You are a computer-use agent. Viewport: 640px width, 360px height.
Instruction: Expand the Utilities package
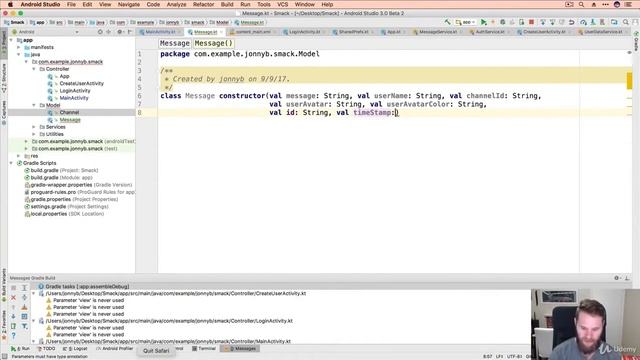(34, 134)
